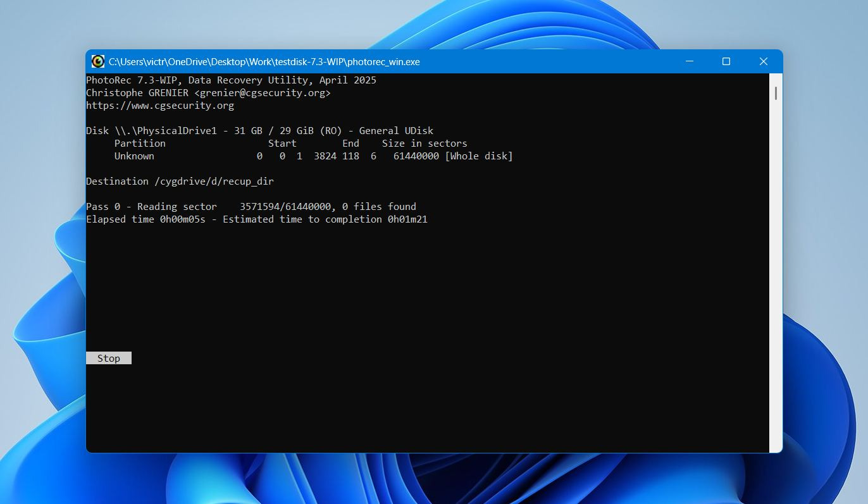This screenshot has height=504, width=868.
Task: Click the PhotoRec eye icon in title bar
Action: click(x=97, y=61)
